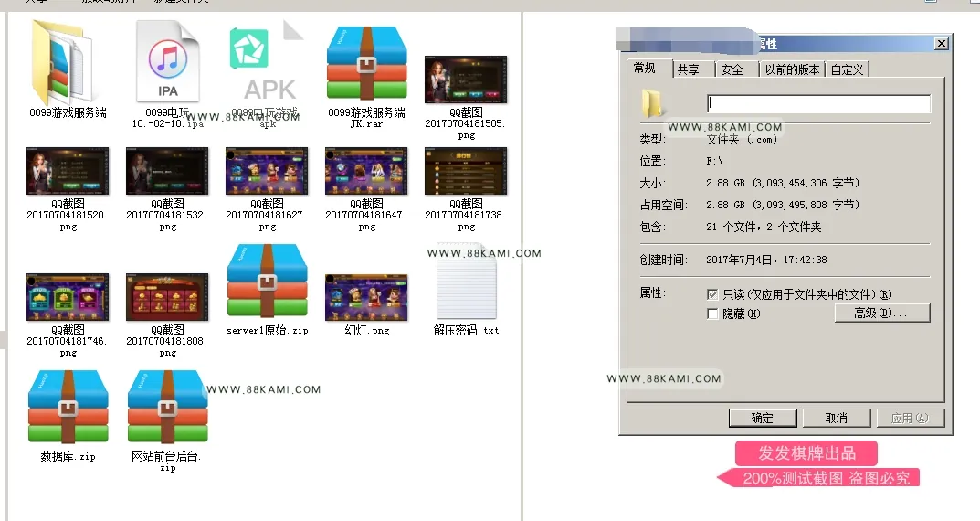Select the 网站前台后台.zip archive icon
The image size is (980, 521).
(167, 407)
